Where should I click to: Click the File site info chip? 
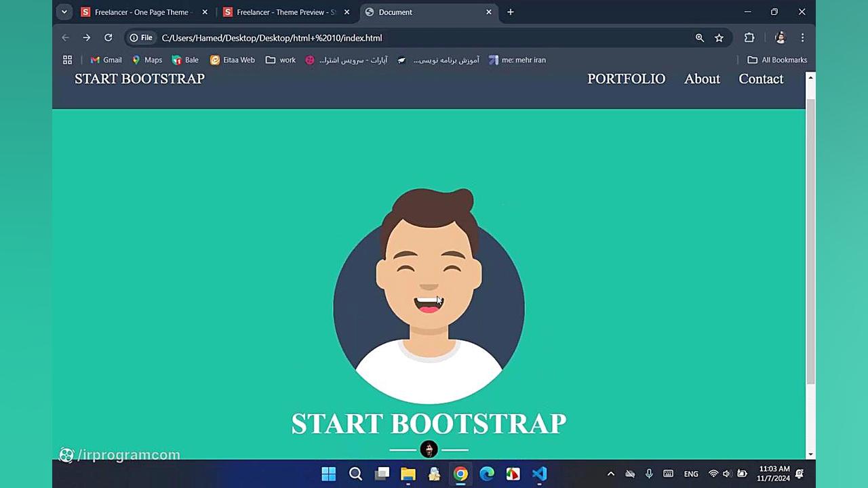[141, 38]
